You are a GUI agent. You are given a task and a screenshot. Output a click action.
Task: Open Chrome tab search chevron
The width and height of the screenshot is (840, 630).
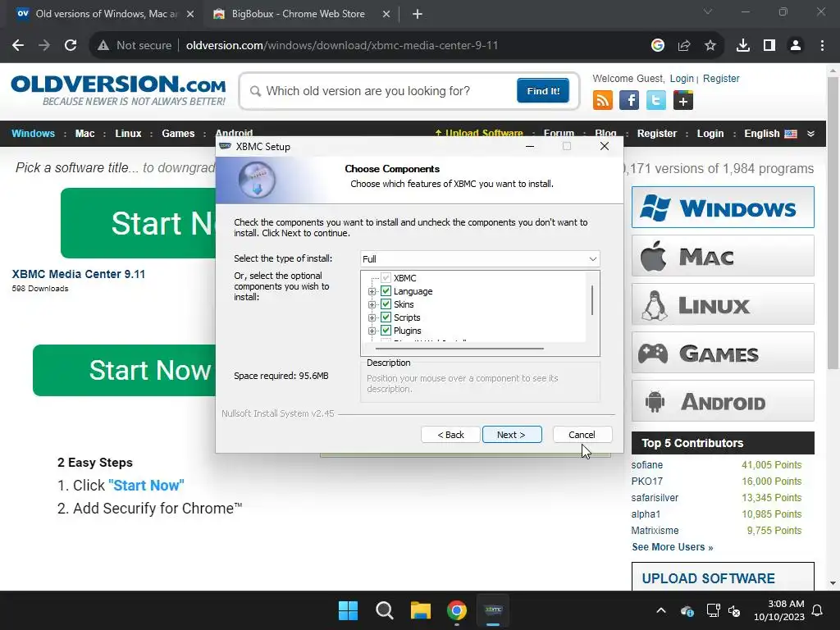tap(708, 11)
